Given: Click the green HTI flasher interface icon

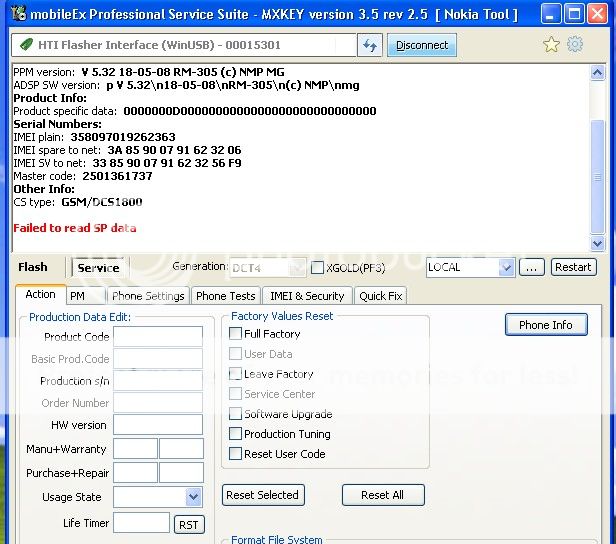Looking at the screenshot, I should 26,45.
